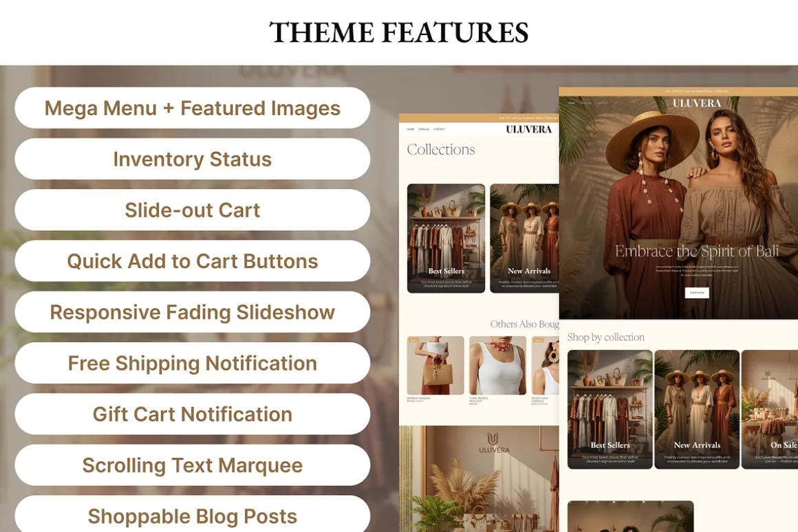Viewport: 798px width, 532px height.
Task: Click the ULUVERA logo over the hero image
Action: 697,103
